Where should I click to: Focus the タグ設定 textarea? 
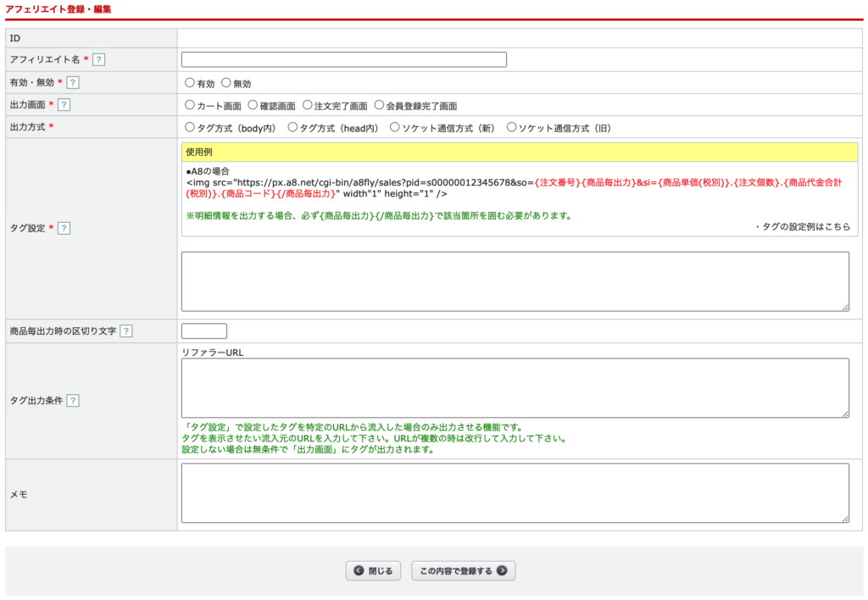(x=515, y=281)
